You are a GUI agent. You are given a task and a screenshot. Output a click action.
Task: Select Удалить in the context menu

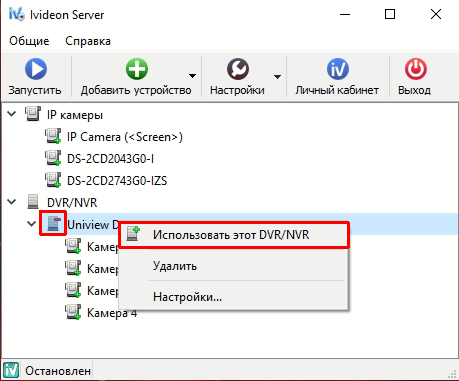point(234,266)
